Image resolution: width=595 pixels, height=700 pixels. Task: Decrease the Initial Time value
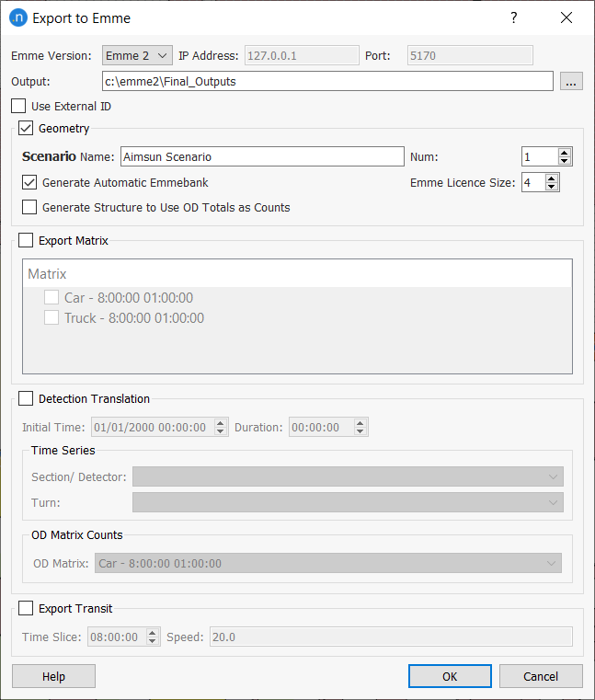coord(221,431)
